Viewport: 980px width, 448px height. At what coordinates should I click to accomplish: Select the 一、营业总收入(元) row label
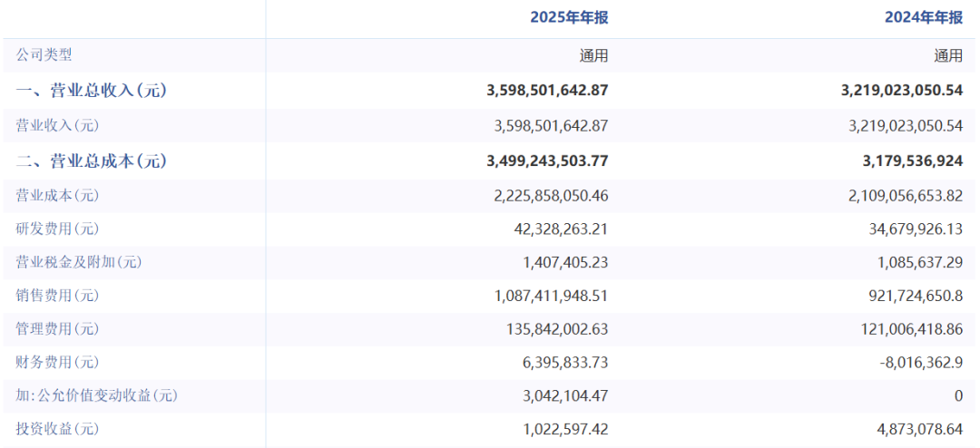pyautogui.click(x=92, y=91)
